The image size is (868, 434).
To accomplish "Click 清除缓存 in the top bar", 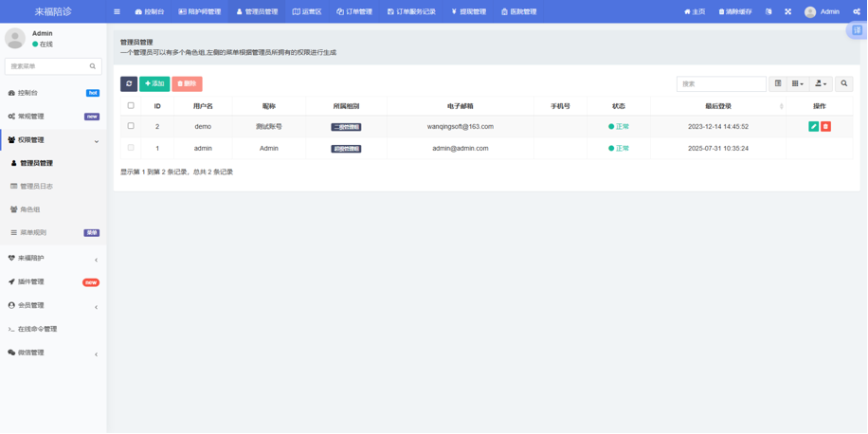I will [x=735, y=12].
